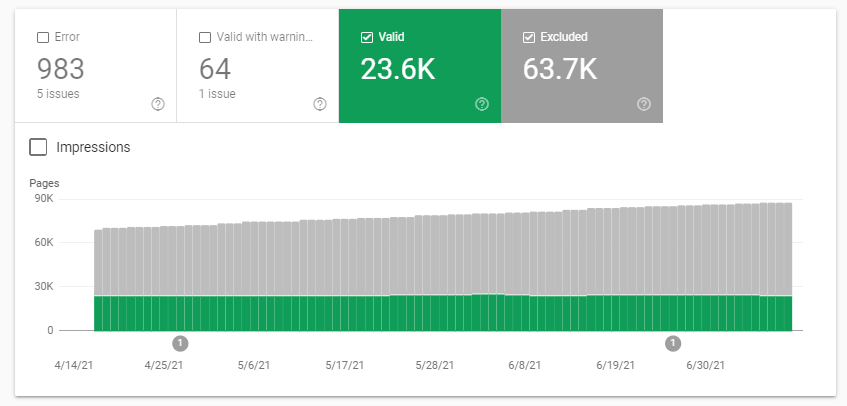Select the green Valid 23.6K card
The width and height of the screenshot is (847, 406).
pos(420,66)
